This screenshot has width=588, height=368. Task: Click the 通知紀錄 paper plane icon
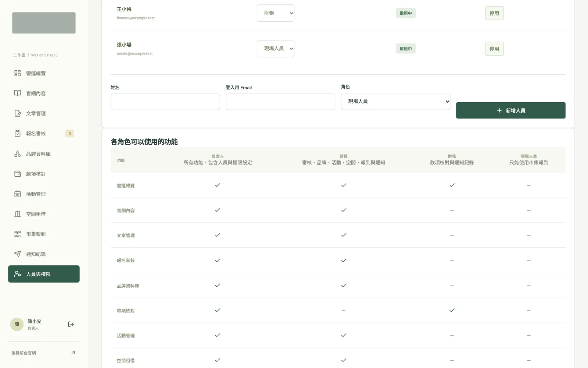point(17,254)
